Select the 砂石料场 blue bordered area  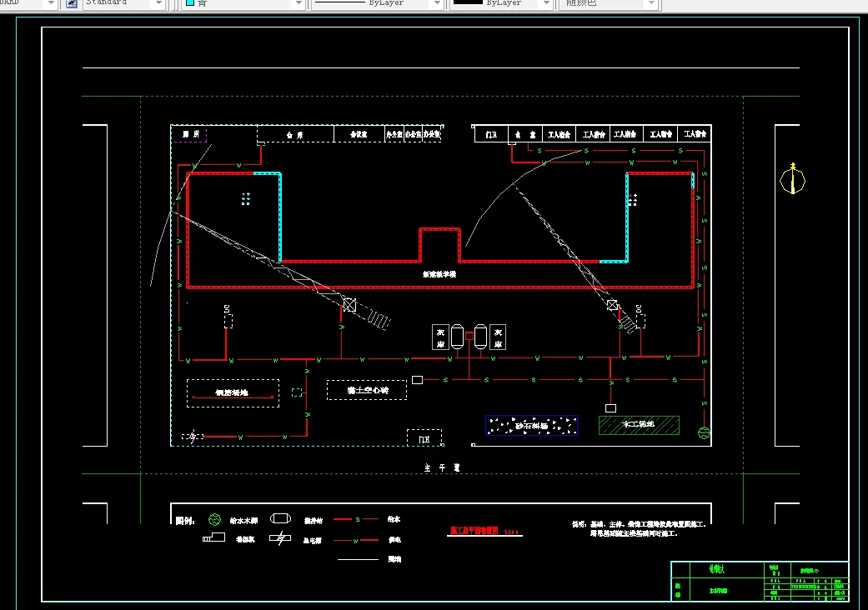point(531,425)
